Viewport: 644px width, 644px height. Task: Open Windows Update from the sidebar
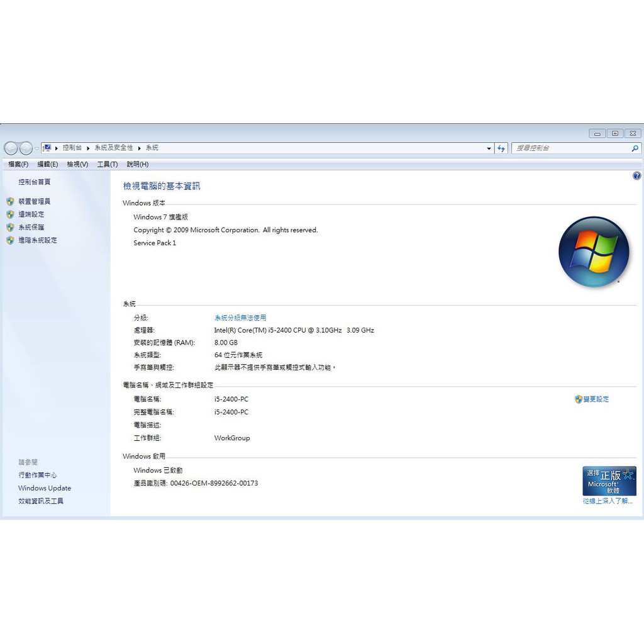click(45, 488)
